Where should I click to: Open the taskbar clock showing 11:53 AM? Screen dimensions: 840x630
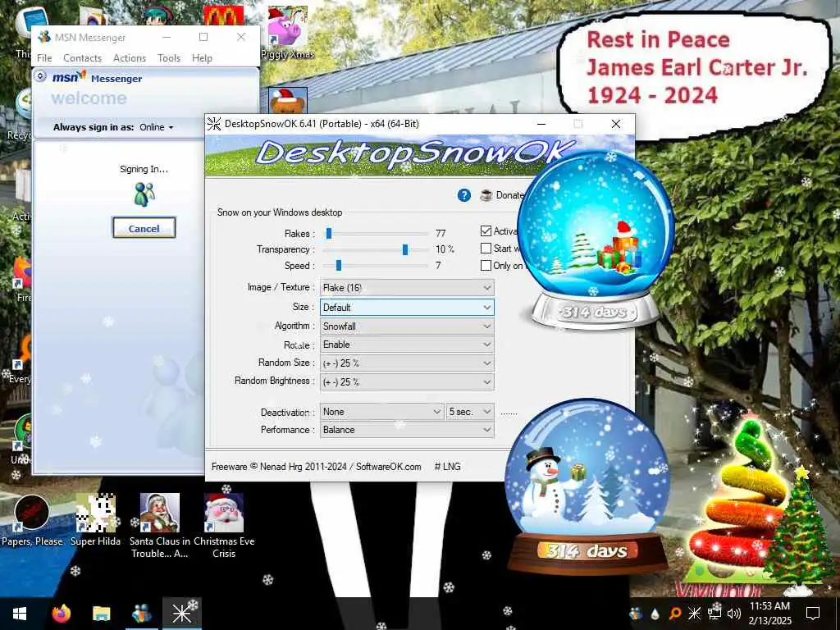769,614
